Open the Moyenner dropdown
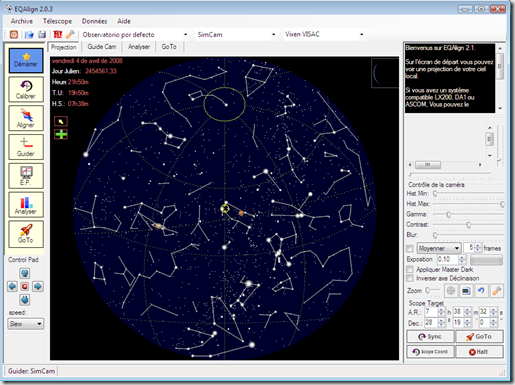515x385 pixels. point(439,248)
